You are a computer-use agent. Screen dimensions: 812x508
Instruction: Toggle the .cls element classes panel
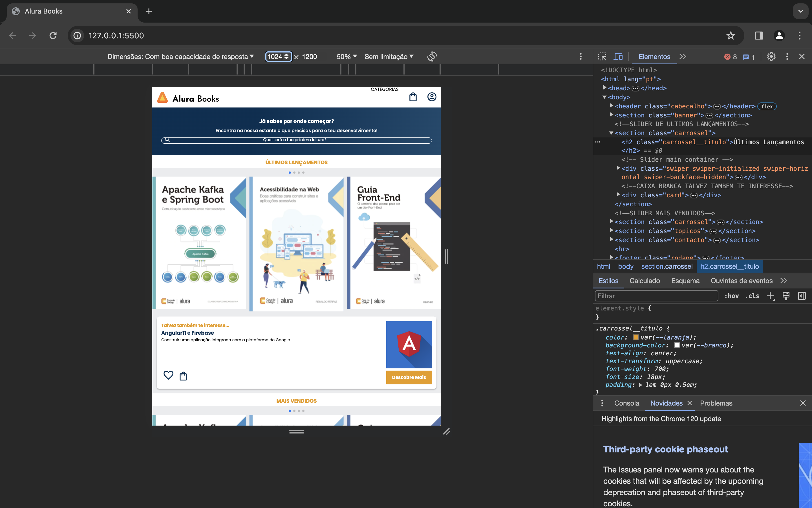click(752, 296)
